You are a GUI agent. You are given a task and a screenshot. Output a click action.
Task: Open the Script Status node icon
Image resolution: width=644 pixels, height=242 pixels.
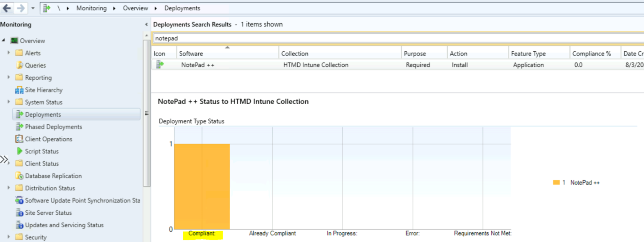(x=19, y=151)
